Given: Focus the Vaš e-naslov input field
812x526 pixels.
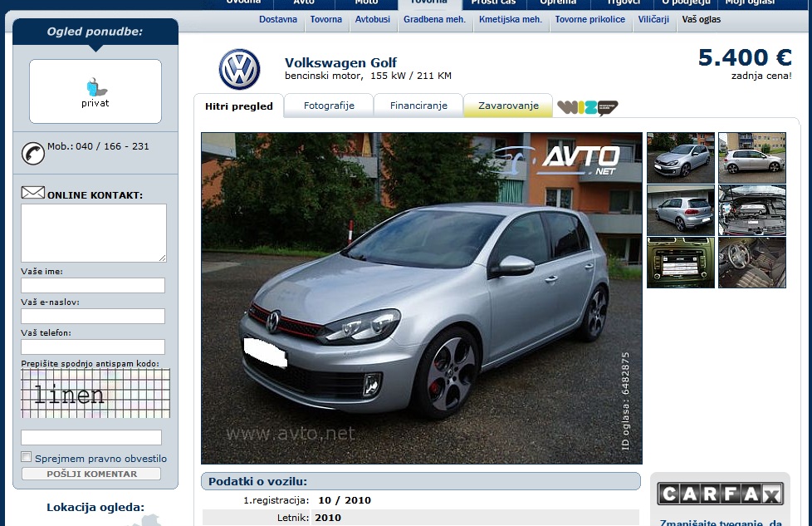Looking at the screenshot, I should [x=93, y=316].
